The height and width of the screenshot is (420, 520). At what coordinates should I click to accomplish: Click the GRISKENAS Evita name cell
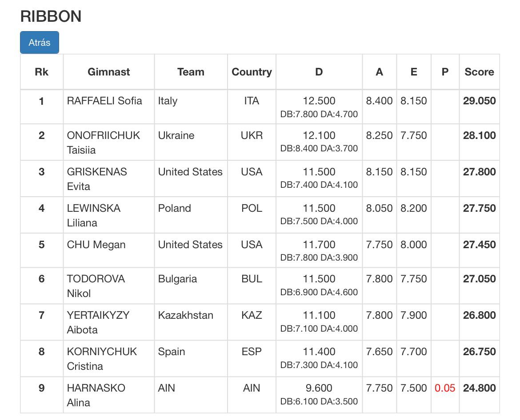[97, 179]
